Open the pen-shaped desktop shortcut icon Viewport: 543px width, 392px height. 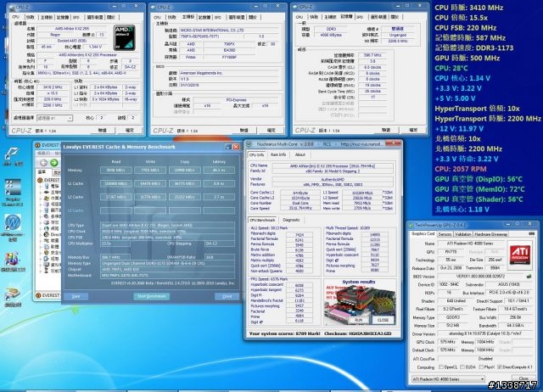click(x=13, y=154)
